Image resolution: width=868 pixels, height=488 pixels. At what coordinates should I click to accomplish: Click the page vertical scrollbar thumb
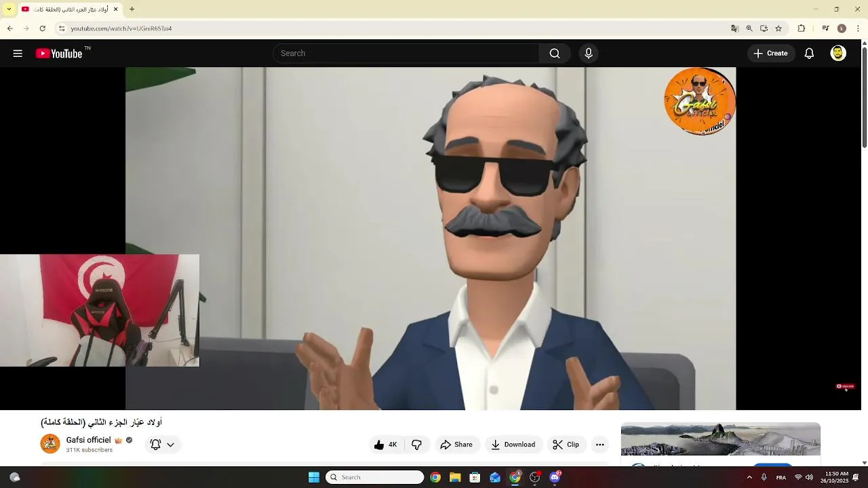pyautogui.click(x=864, y=98)
